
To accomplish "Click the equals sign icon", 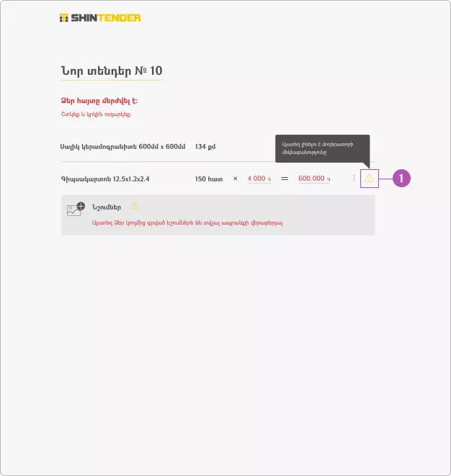I will coord(285,179).
